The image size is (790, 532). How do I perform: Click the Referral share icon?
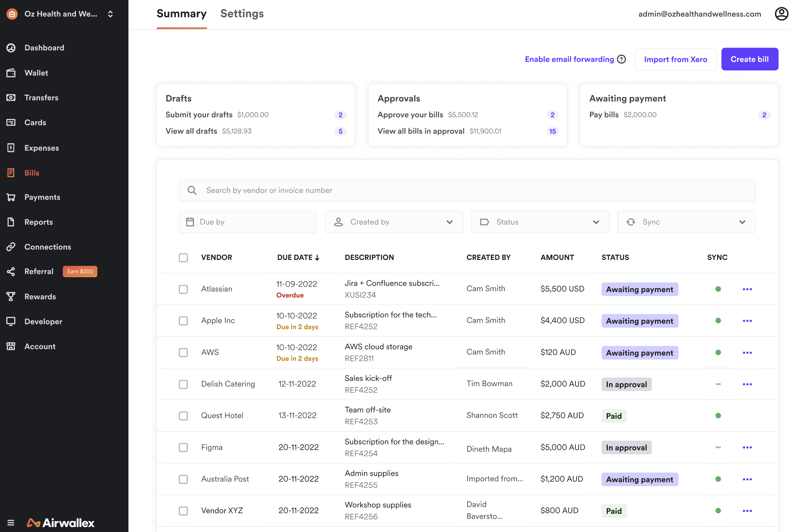click(11, 271)
